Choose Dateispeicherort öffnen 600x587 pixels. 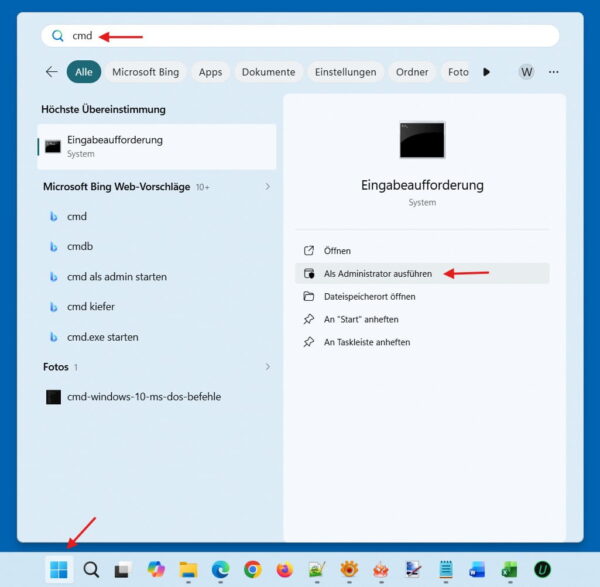point(422,296)
